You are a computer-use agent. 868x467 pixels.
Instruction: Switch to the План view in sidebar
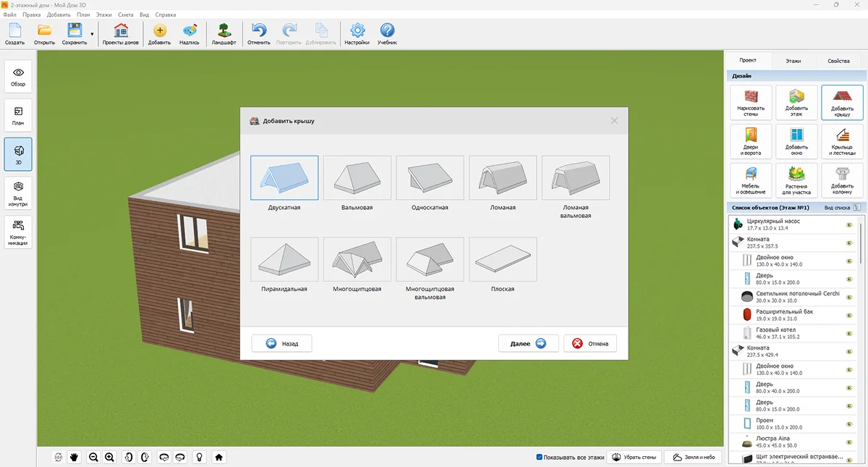(18, 116)
